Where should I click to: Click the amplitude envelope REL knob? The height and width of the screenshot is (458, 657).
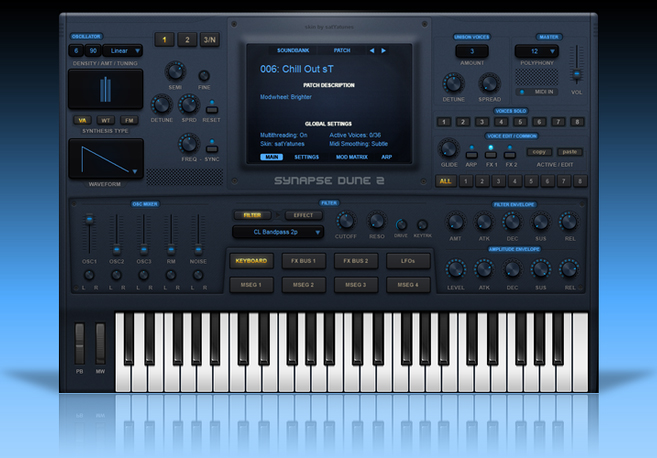click(x=569, y=269)
